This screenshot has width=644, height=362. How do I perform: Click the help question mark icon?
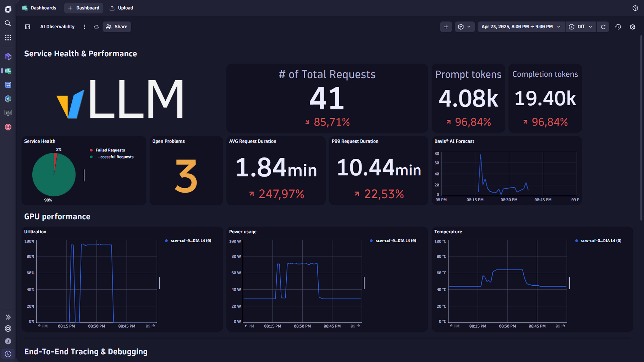(635, 8)
